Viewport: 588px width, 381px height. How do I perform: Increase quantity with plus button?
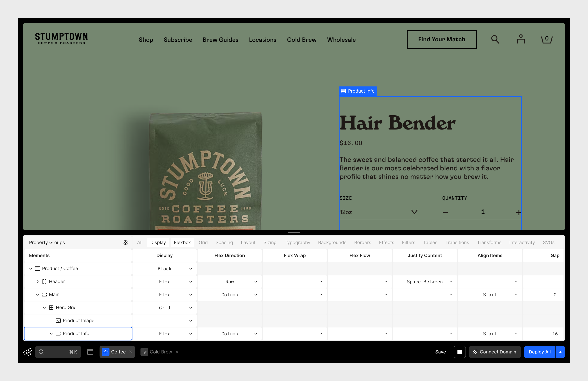pyautogui.click(x=518, y=212)
